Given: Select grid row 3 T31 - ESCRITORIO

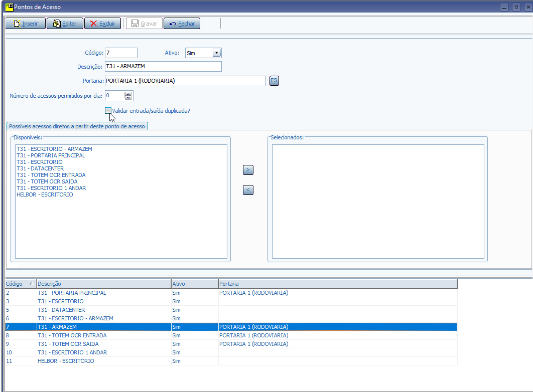Looking at the screenshot, I should 231,301.
